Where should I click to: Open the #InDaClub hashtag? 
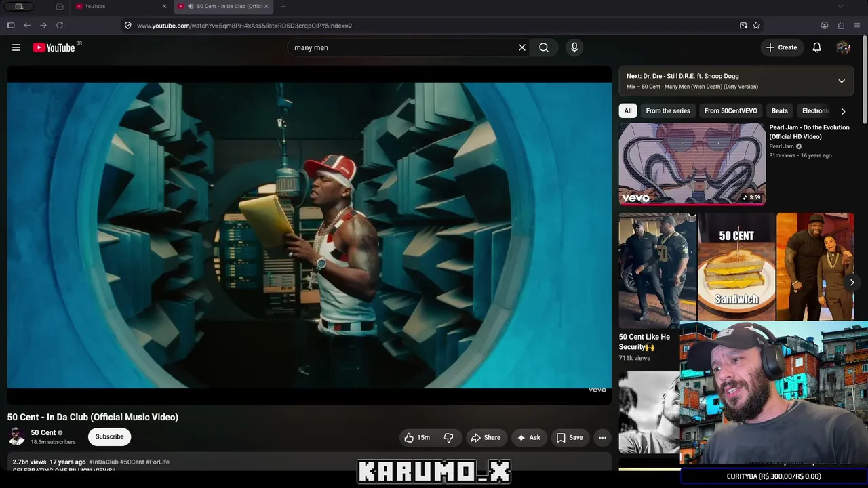(x=102, y=462)
